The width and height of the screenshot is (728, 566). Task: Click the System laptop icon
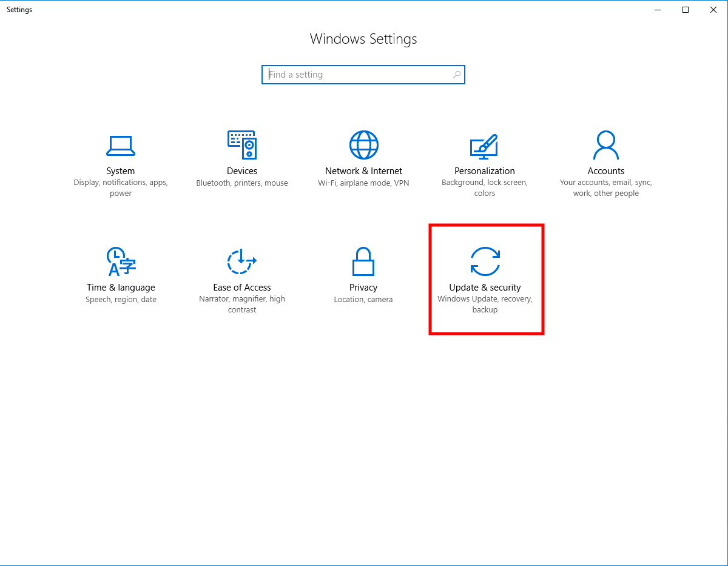pyautogui.click(x=121, y=146)
